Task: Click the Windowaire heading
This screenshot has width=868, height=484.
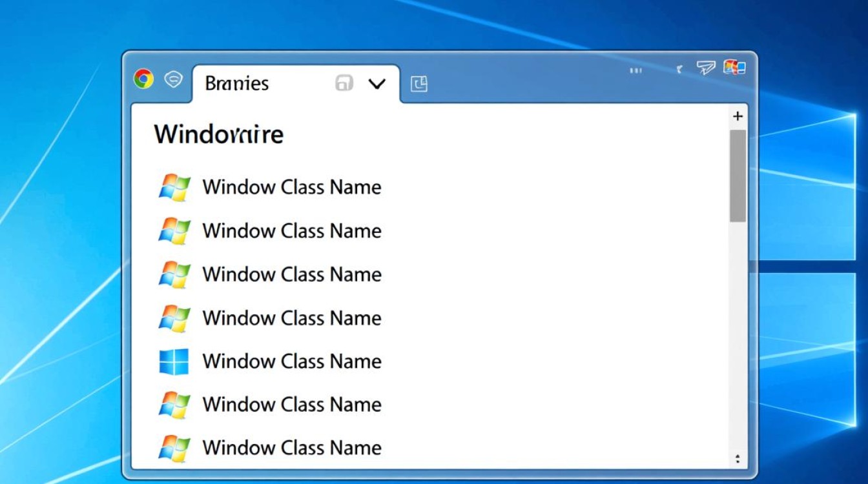Action: (219, 135)
